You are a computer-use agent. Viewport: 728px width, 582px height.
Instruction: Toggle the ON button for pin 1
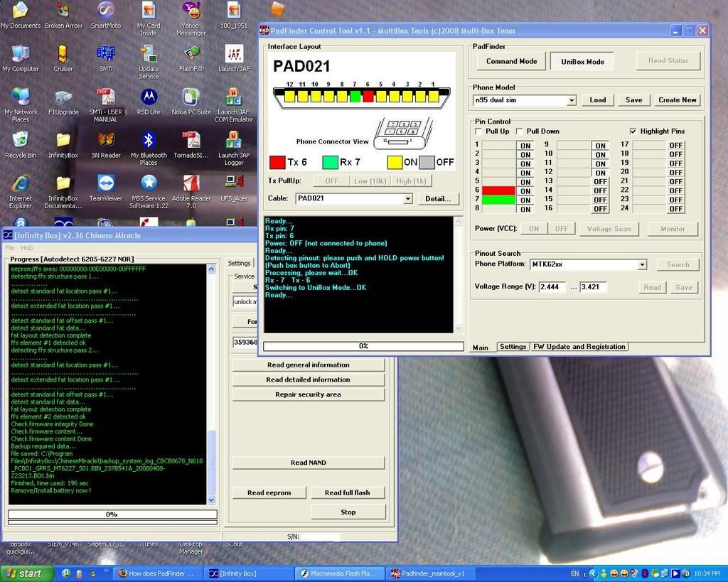pyautogui.click(x=525, y=146)
